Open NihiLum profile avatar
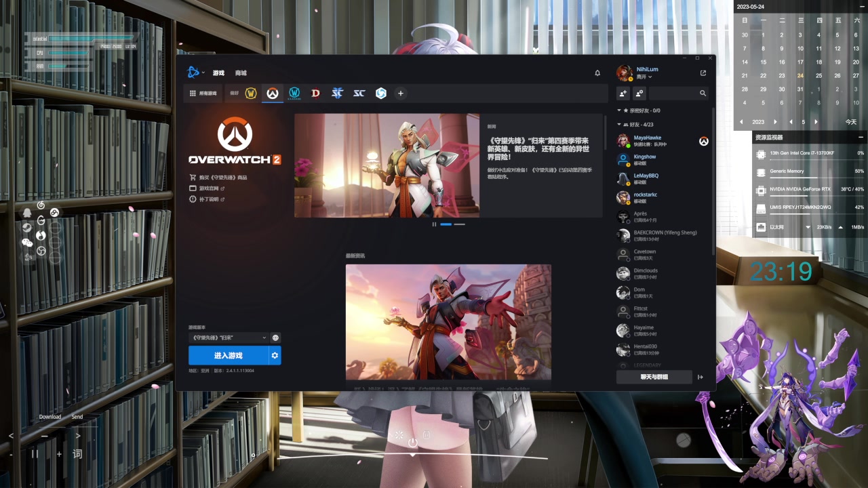Viewport: 868px width, 488px height. [624, 73]
